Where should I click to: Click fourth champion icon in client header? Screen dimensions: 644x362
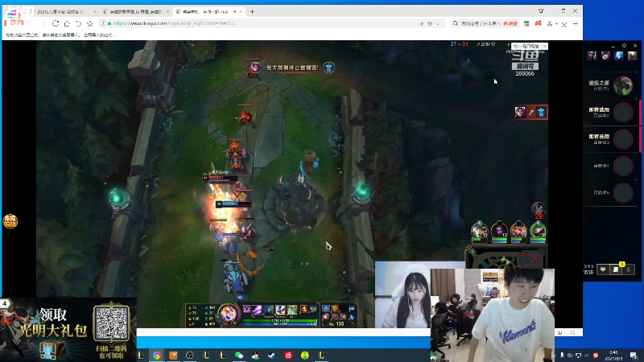click(x=632, y=56)
